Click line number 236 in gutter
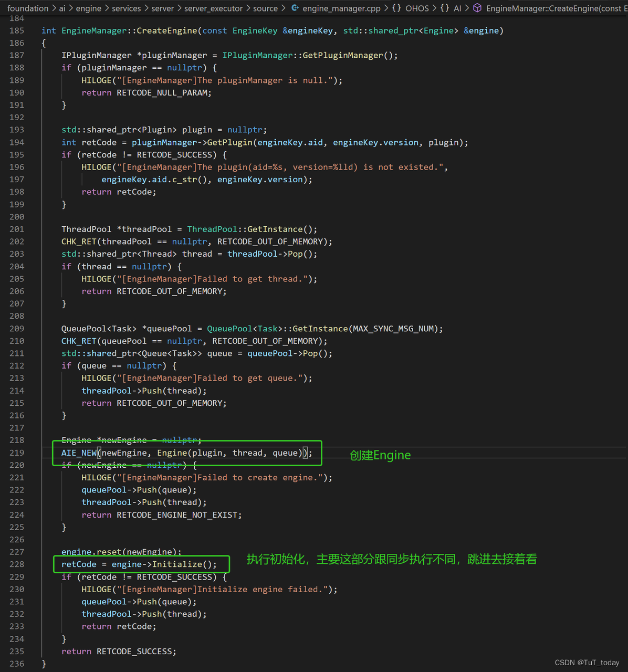The height and width of the screenshot is (672, 628). 17,664
